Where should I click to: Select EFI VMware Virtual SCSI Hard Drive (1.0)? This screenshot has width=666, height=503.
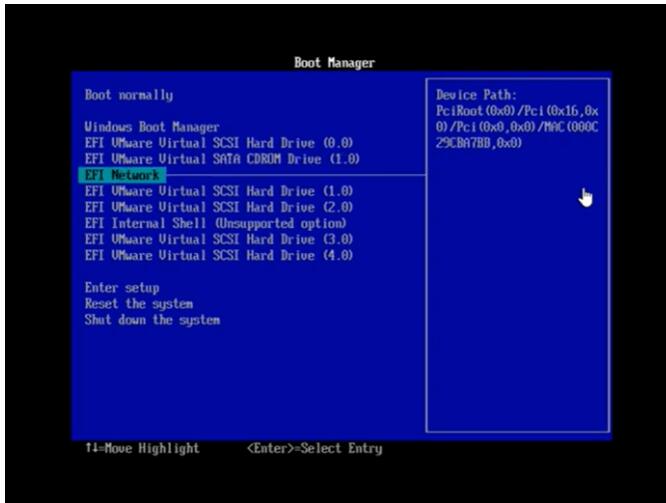point(219,191)
